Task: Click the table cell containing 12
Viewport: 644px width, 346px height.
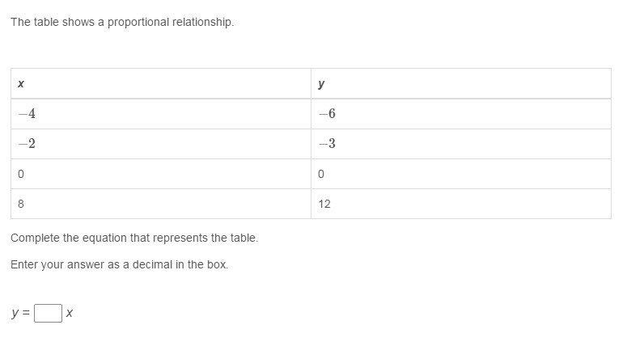Action: point(460,204)
